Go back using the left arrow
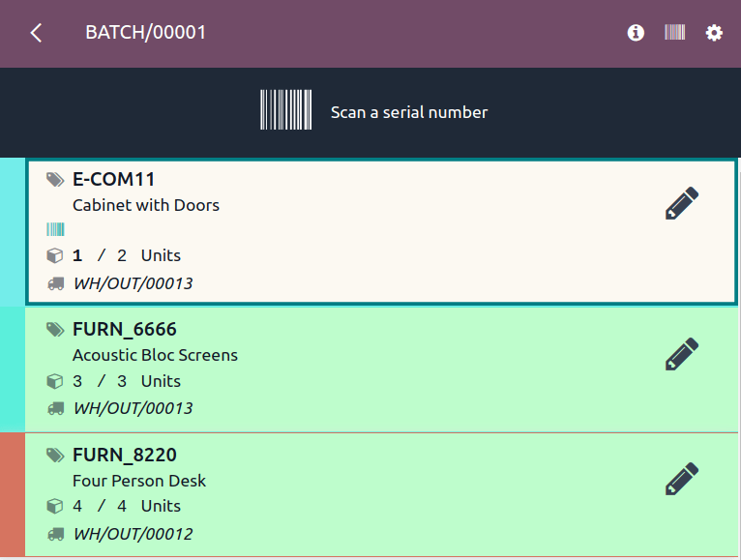Screen dimensions: 741x560 click(x=36, y=33)
